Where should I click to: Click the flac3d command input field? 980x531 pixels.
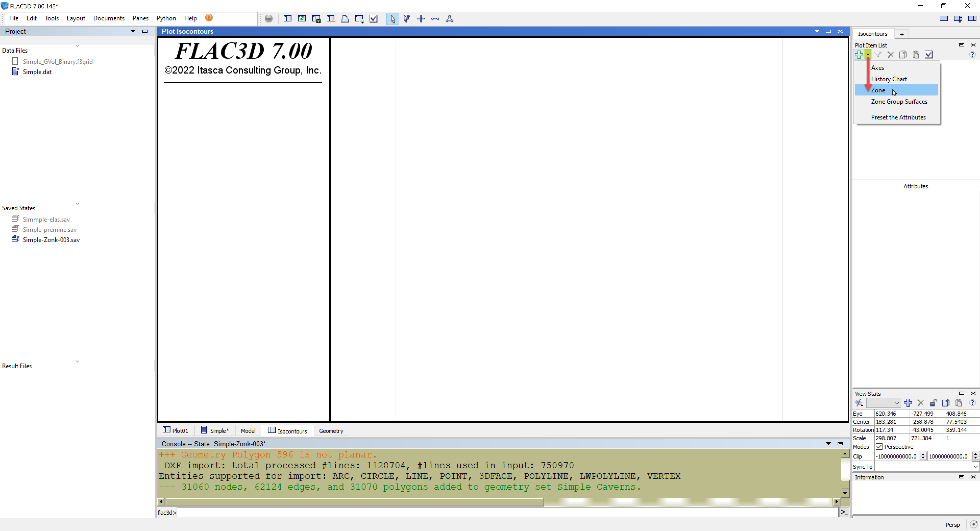pos(508,512)
